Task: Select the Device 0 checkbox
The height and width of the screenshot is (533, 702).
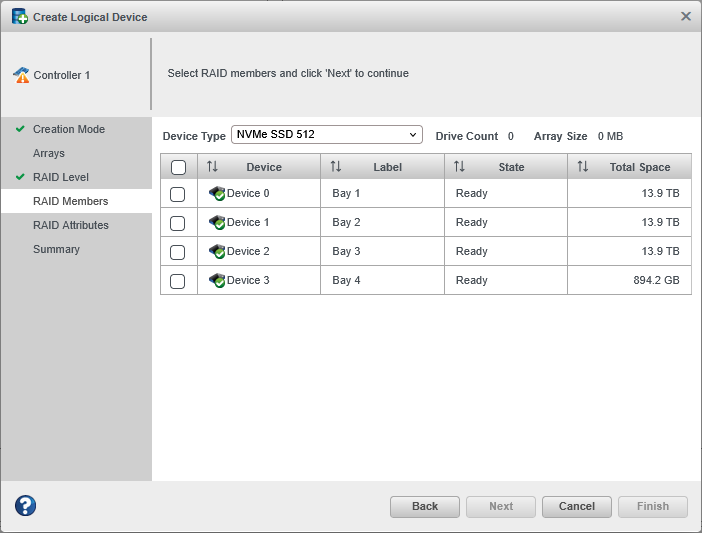Action: [178, 194]
